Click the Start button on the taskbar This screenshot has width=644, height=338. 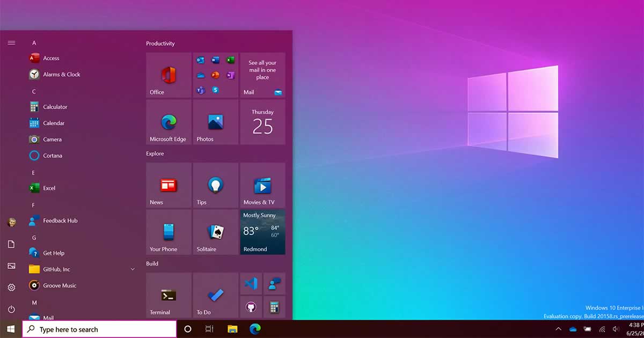(11, 328)
